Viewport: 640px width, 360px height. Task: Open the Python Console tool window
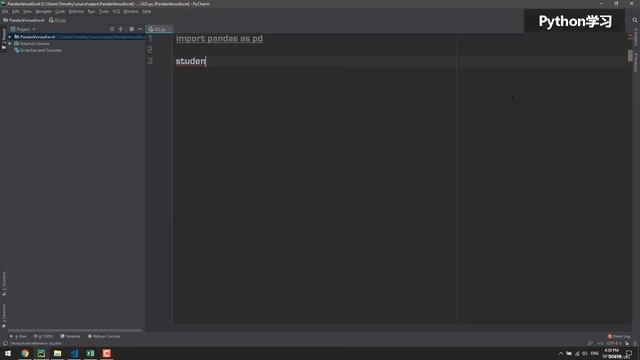pyautogui.click(x=104, y=336)
